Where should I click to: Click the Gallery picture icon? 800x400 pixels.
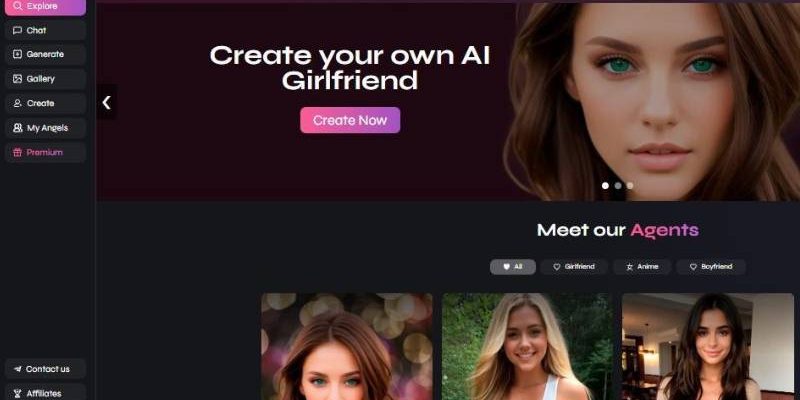[17, 79]
